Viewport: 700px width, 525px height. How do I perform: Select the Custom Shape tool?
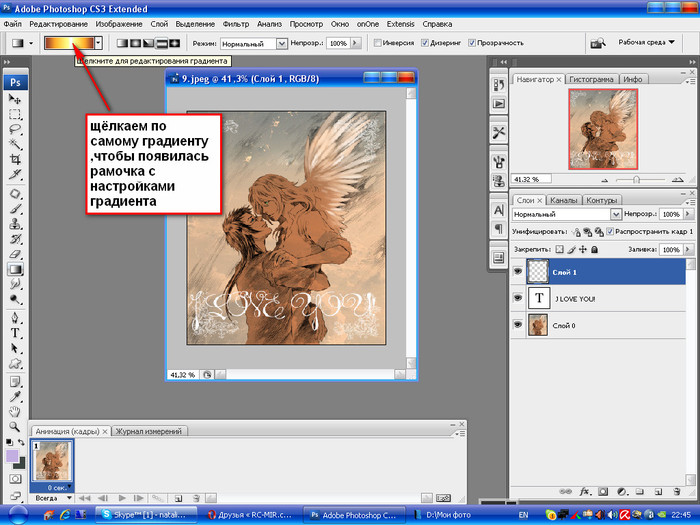point(15,363)
